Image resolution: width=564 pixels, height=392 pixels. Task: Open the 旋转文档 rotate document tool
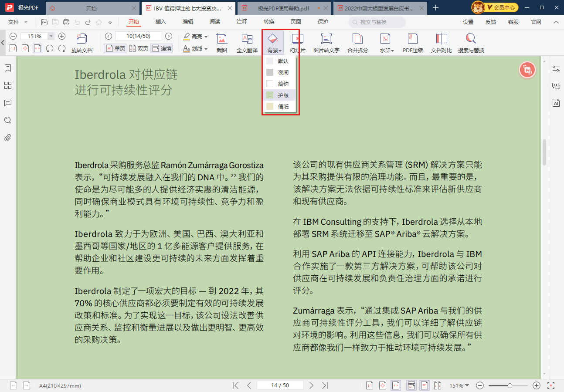click(x=82, y=43)
